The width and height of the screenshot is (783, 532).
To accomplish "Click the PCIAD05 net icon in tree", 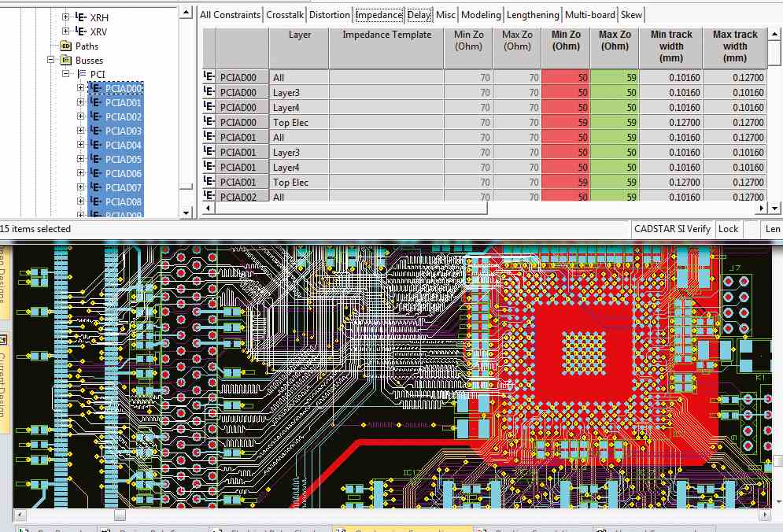I will tap(96, 159).
